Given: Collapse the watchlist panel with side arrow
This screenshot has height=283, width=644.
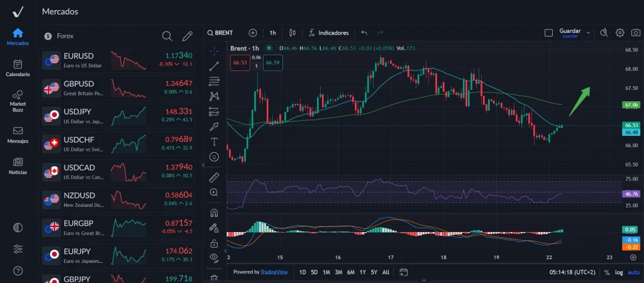Looking at the screenshot, I should [203, 165].
